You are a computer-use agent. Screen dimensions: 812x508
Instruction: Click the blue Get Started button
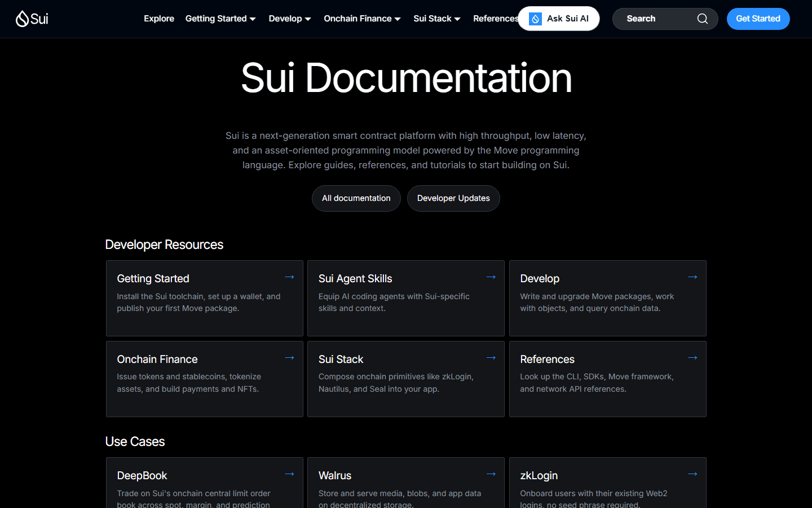click(758, 19)
